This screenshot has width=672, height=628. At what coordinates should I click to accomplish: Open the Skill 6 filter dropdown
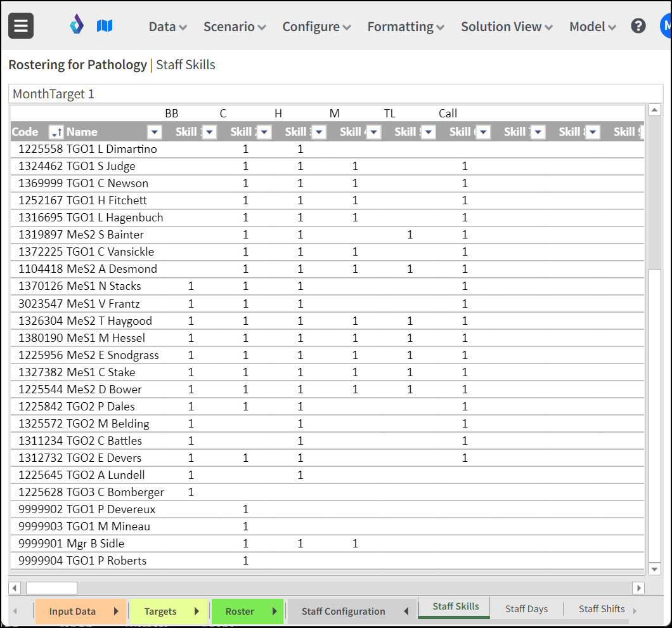point(483,132)
